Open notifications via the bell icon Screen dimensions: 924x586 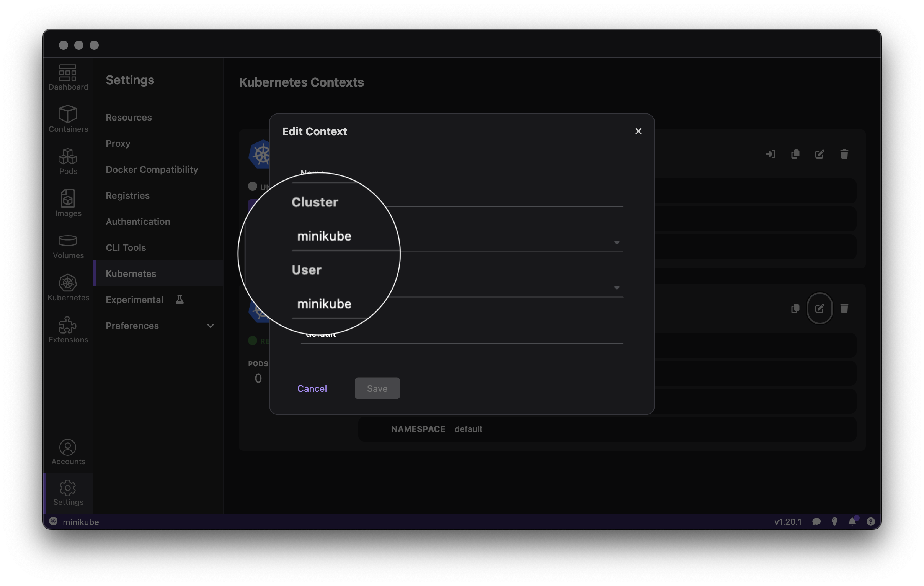[852, 522]
